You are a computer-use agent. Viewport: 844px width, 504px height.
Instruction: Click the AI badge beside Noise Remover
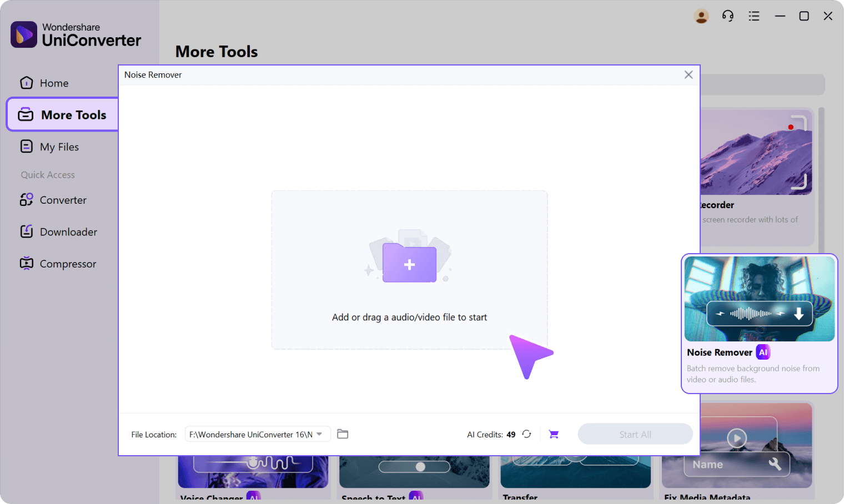[x=763, y=352]
